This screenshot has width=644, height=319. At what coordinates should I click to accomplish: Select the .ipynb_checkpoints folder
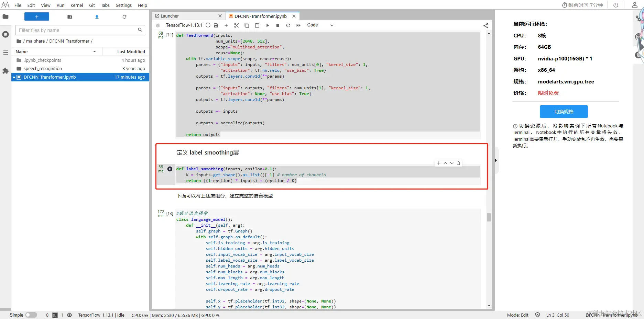pyautogui.click(x=80, y=60)
